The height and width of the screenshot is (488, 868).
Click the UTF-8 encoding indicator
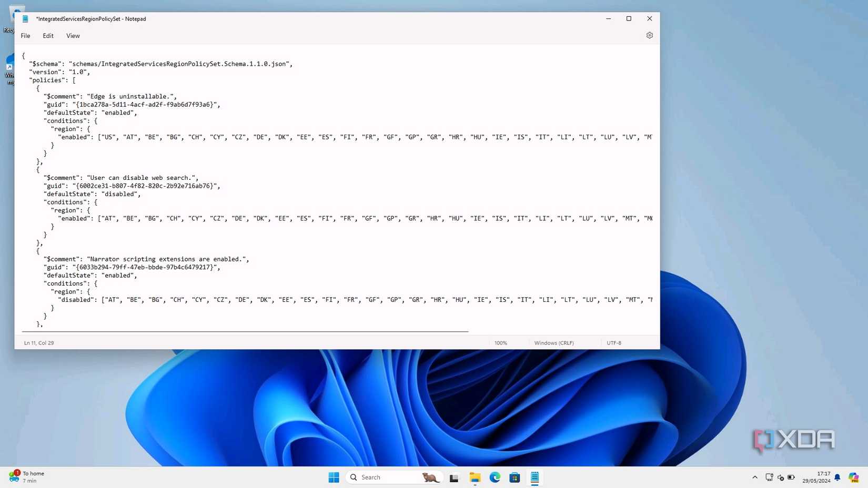click(x=614, y=343)
